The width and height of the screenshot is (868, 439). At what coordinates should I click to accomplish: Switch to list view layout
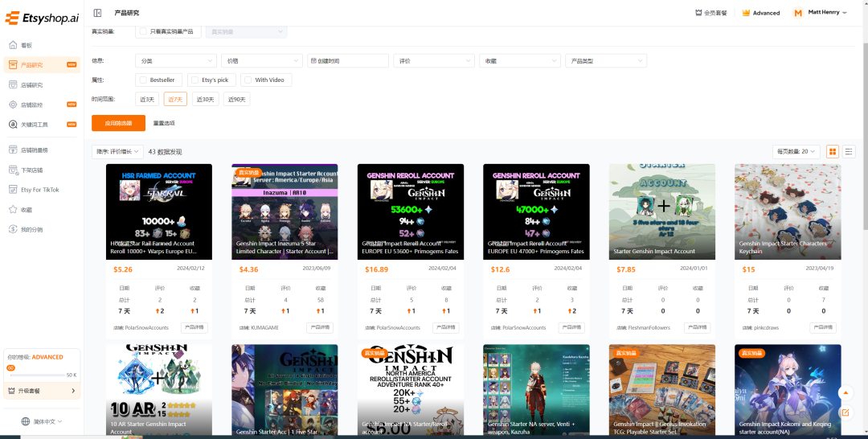pyautogui.click(x=849, y=152)
